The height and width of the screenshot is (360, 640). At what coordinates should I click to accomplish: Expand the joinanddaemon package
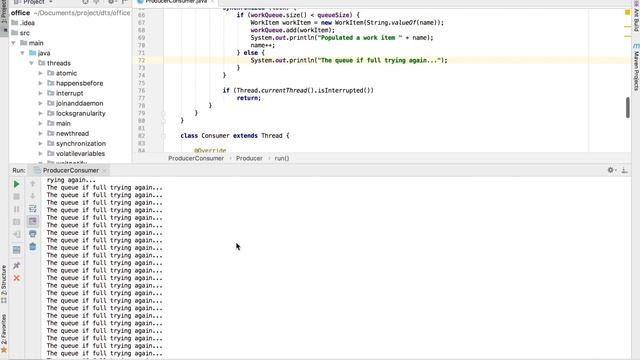pyautogui.click(x=40, y=103)
